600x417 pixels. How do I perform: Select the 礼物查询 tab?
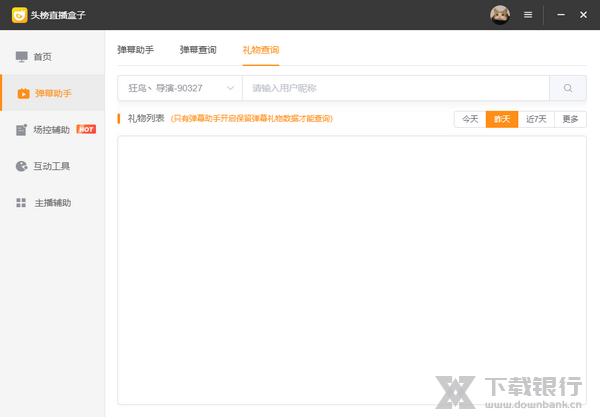[260, 49]
